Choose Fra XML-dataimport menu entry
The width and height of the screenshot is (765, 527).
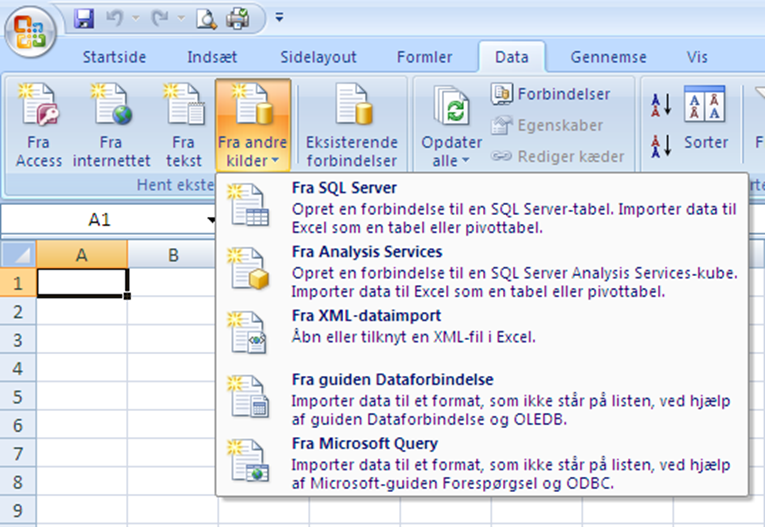[x=482, y=335]
